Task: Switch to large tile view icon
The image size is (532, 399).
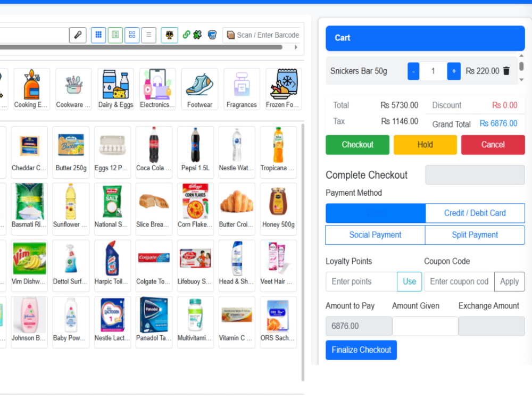Action: [132, 35]
